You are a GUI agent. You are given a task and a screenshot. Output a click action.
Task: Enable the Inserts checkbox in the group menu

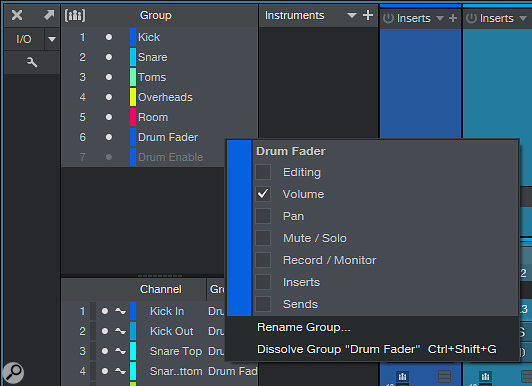(263, 282)
